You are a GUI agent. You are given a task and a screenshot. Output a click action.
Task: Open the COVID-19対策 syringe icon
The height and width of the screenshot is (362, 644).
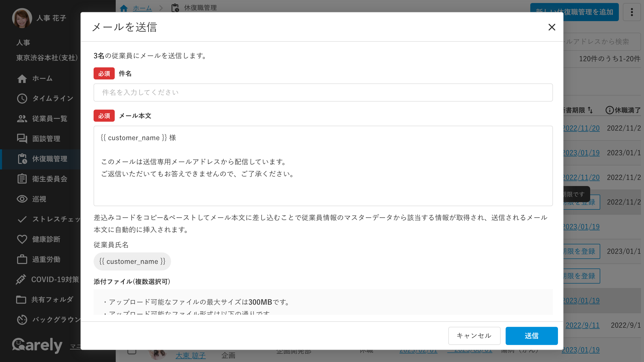(x=21, y=280)
